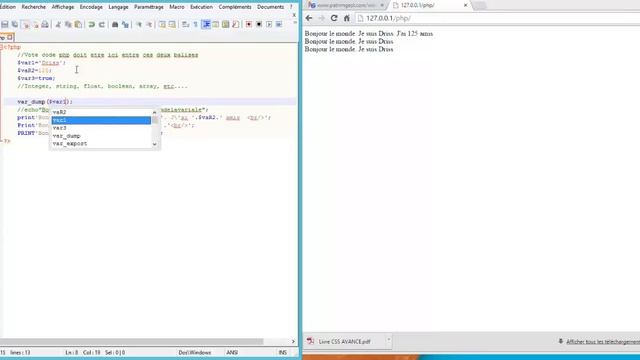The image size is (640, 360).
Task: Click the Redo arrow icon
Action: coord(102,24)
